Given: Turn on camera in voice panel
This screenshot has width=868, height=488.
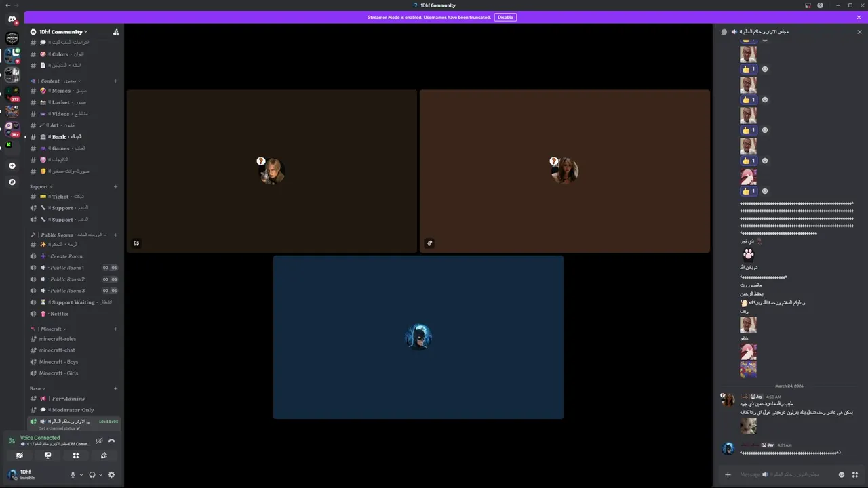Looking at the screenshot, I should pos(20,455).
